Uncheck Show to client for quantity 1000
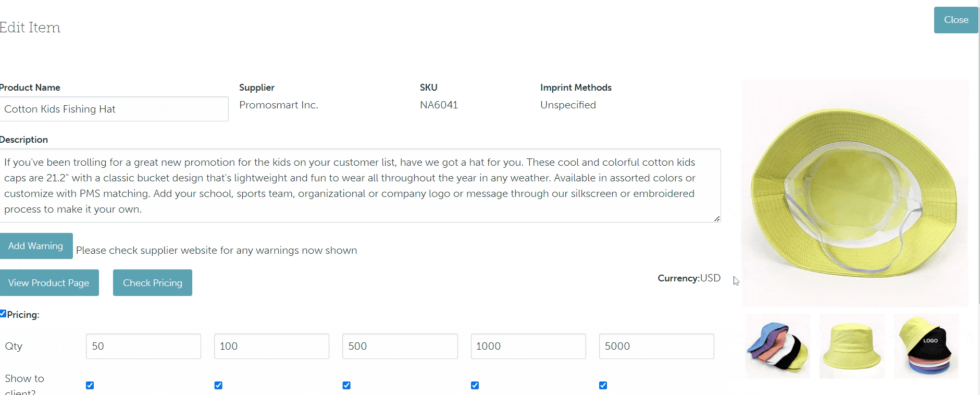The height and width of the screenshot is (395, 980). point(475,386)
